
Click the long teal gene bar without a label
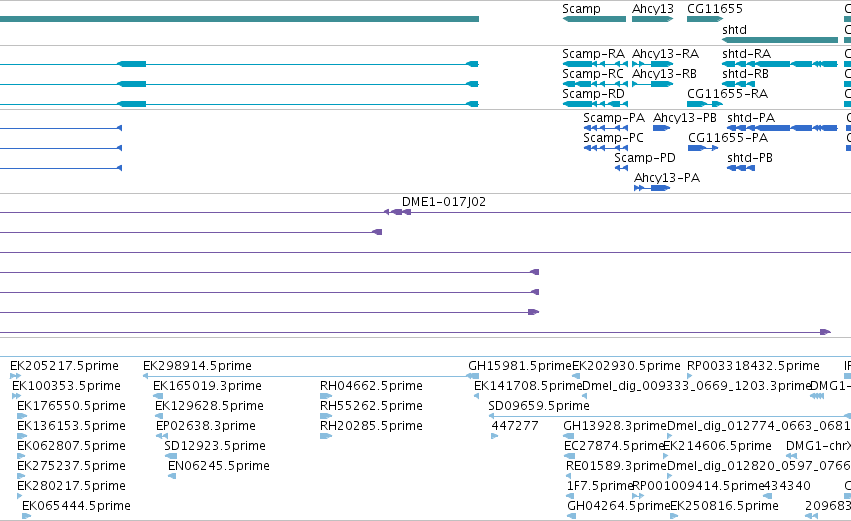[239, 19]
